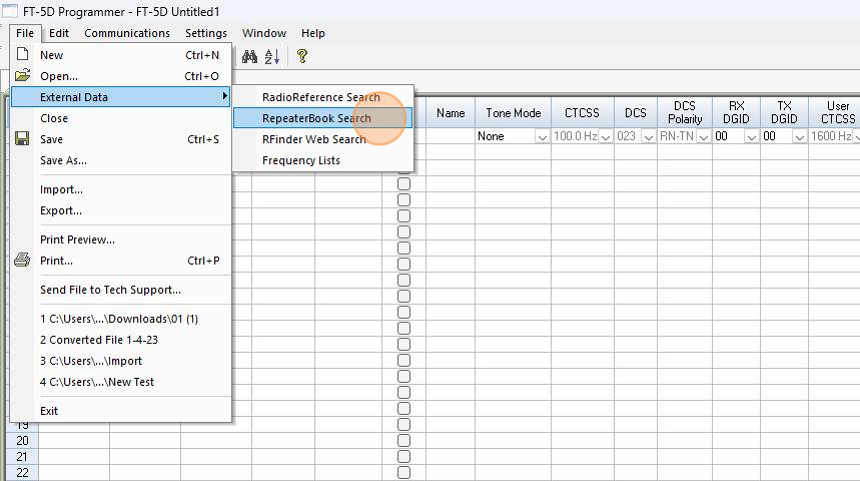
Task: Open recent file 4 New Test
Action: (121, 382)
